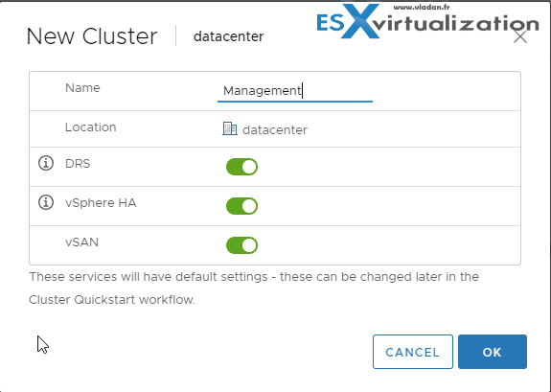Click the DRS label text
Image resolution: width=551 pixels, height=392 pixels.
[78, 164]
